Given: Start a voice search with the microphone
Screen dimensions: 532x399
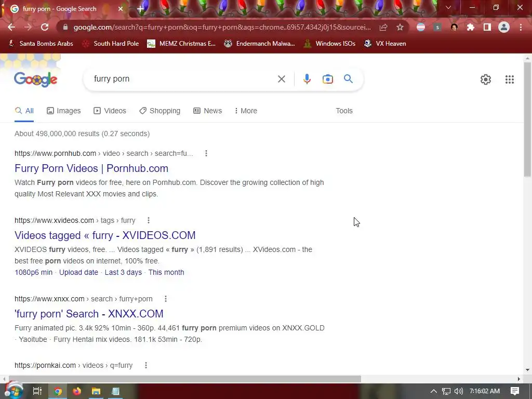Looking at the screenshot, I should tap(307, 79).
